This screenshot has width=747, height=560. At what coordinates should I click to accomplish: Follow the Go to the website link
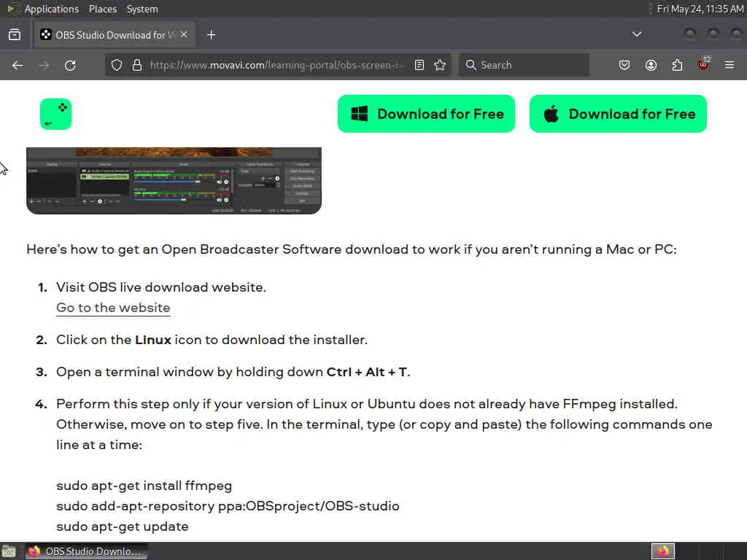113,308
